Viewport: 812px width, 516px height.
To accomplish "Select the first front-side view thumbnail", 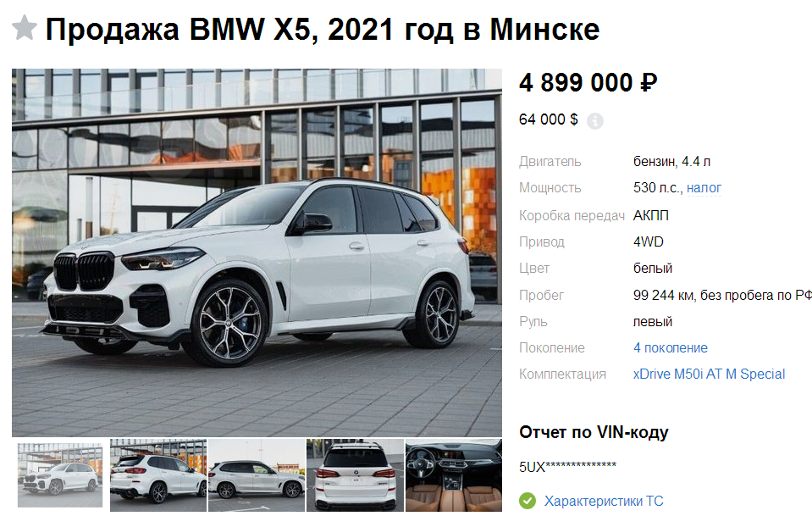I will (60, 475).
